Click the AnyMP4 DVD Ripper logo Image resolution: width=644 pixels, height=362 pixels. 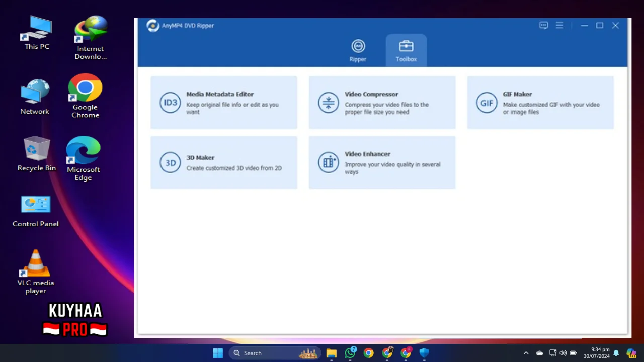(152, 25)
